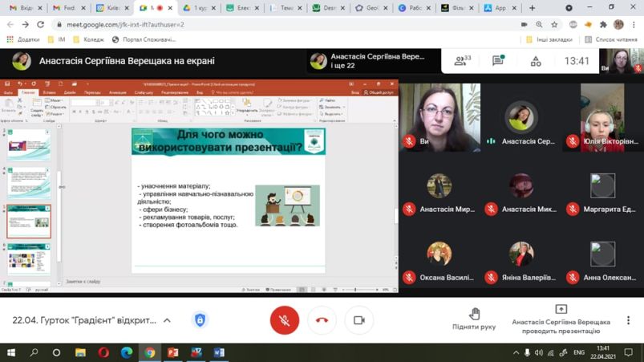Switch to the App tab
The width and height of the screenshot is (644, 362).
pos(500,8)
